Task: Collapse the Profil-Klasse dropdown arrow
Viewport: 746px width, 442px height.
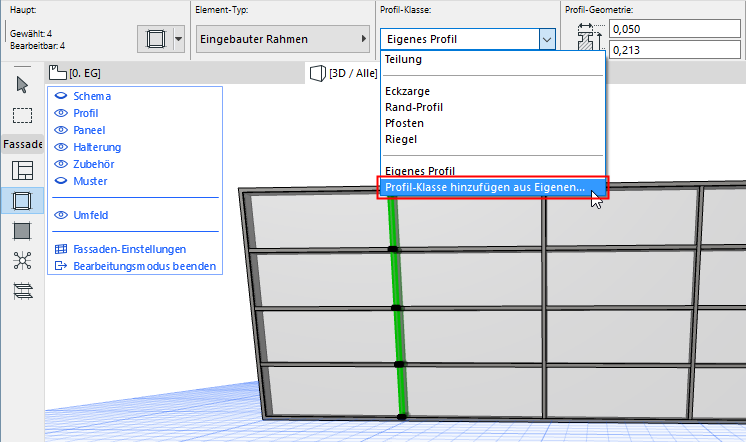Action: (x=547, y=39)
